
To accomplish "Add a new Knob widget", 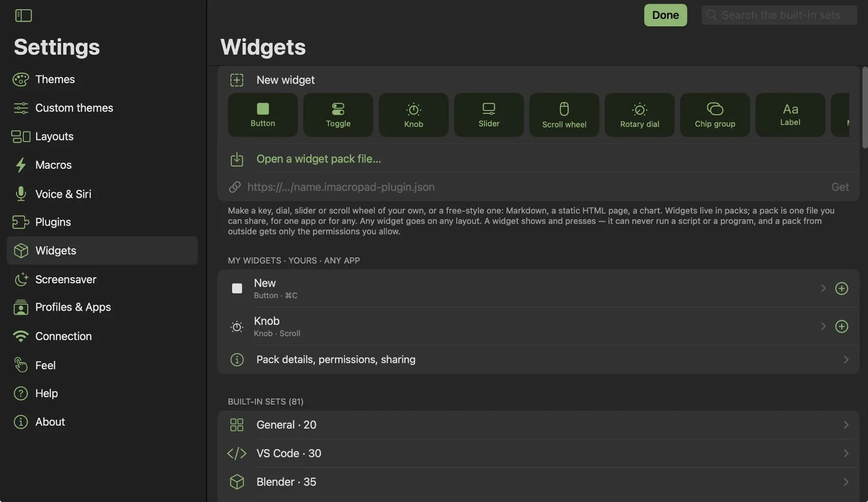I will click(x=414, y=115).
